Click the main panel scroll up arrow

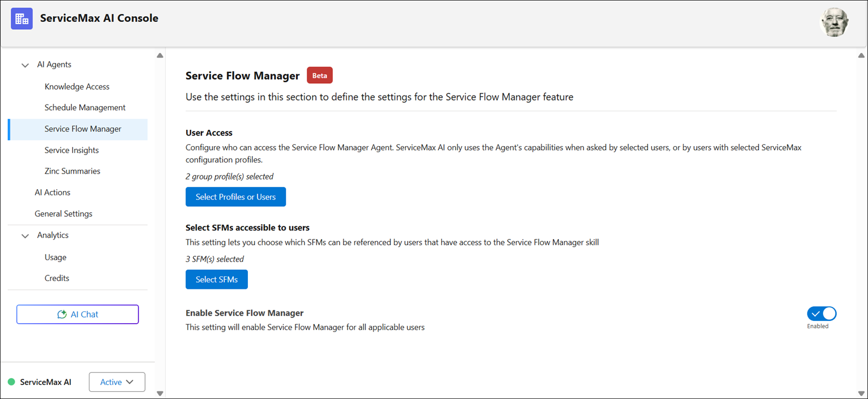(861, 55)
